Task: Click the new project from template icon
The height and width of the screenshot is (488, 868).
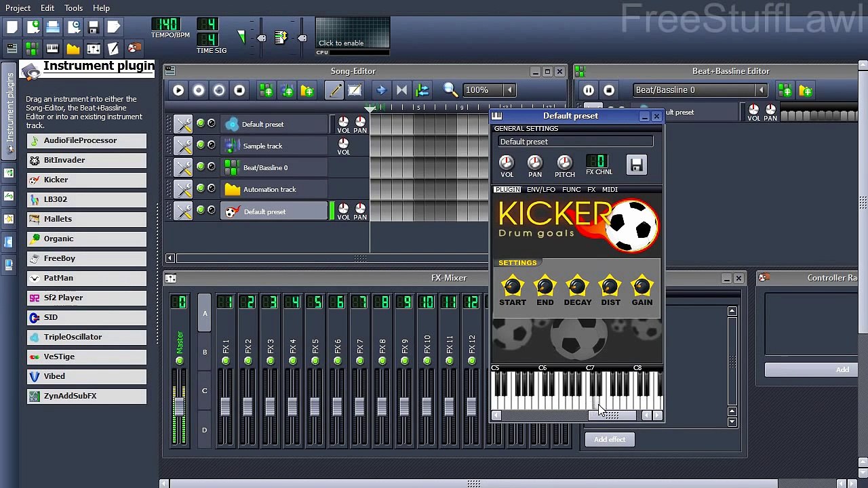Action: pyautogui.click(x=33, y=27)
